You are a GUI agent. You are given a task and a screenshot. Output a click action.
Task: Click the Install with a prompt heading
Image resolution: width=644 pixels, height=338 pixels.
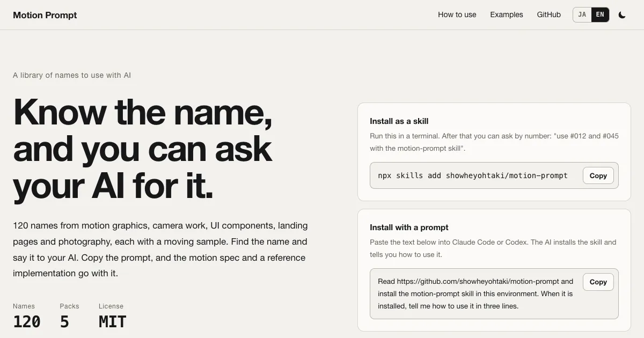pos(409,227)
